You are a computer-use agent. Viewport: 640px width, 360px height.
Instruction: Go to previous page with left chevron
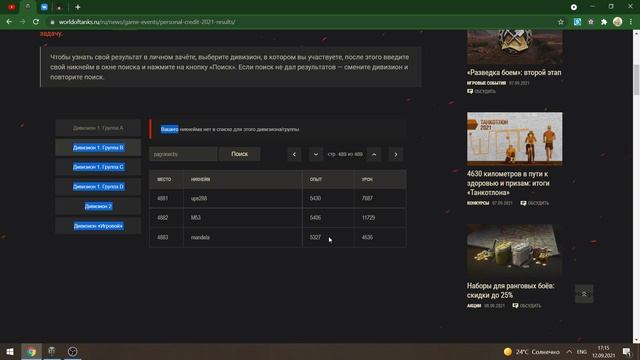[294, 154]
